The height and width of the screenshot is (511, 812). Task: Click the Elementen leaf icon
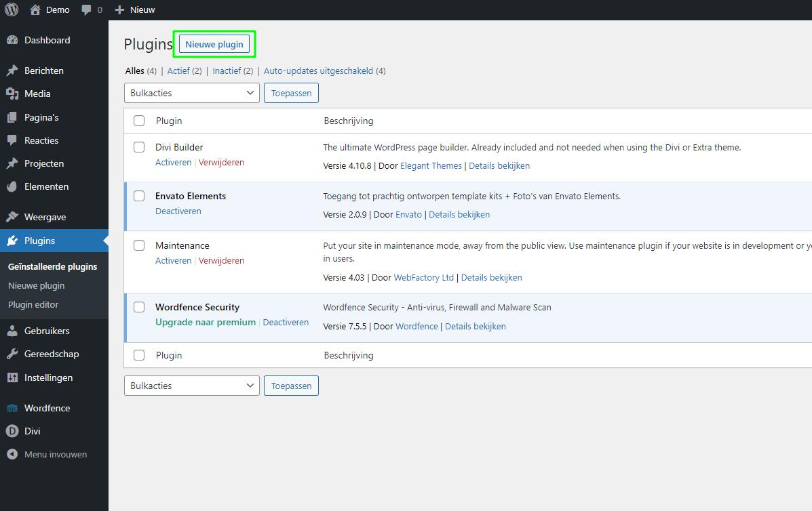click(x=12, y=187)
